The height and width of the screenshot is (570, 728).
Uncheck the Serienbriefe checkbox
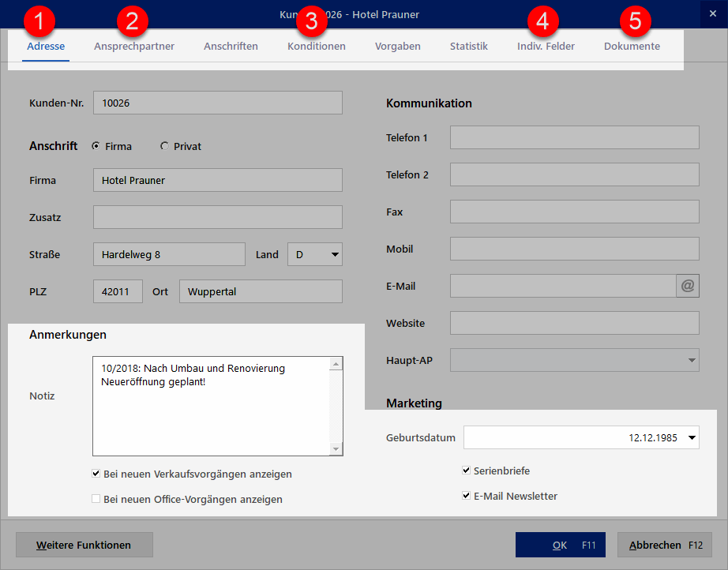466,471
